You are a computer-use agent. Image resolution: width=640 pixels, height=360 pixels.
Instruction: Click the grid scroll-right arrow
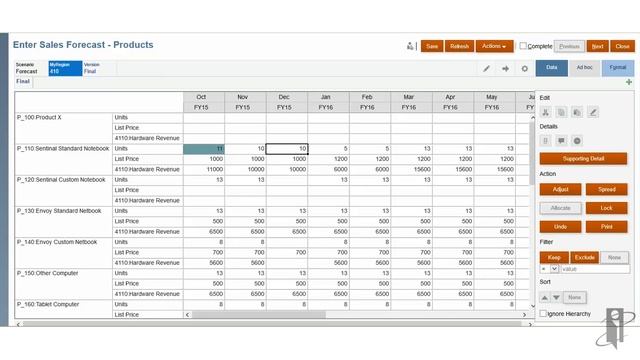524,315
